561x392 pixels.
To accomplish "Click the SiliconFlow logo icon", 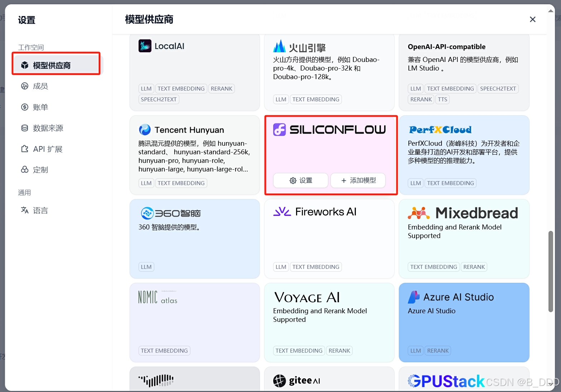I will pyautogui.click(x=280, y=130).
